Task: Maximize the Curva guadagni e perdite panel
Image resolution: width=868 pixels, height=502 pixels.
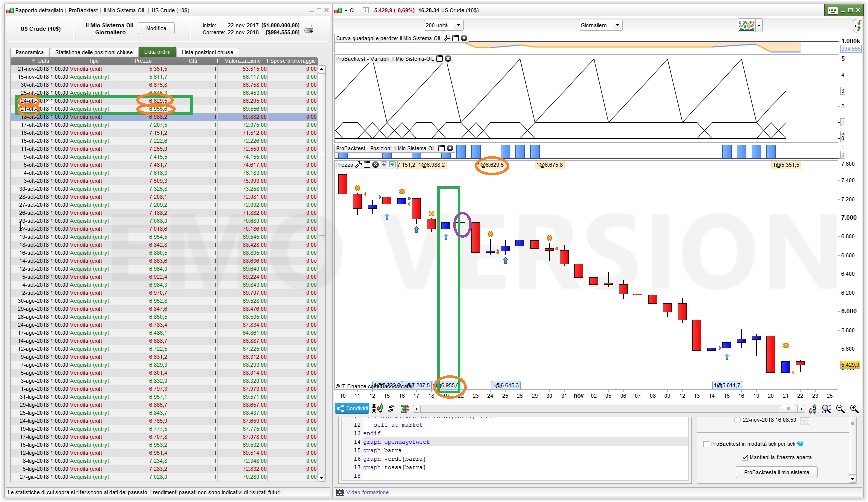Action: click(456, 38)
